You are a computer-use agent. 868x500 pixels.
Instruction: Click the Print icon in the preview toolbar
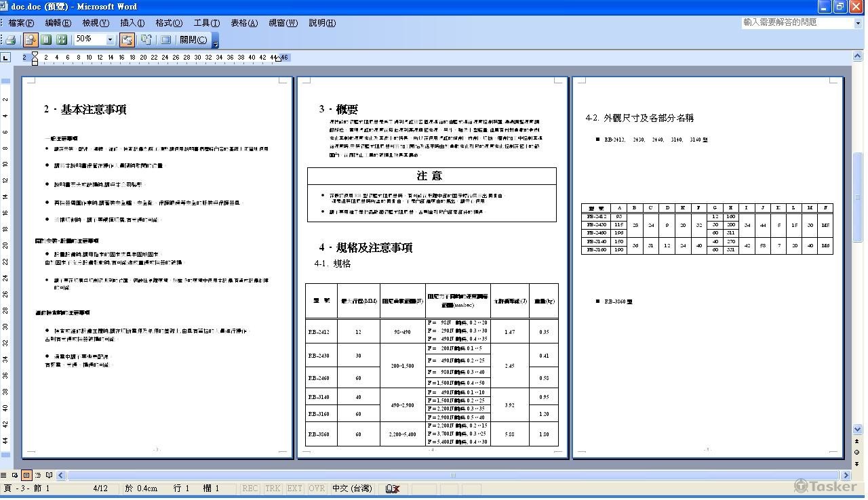(9, 39)
